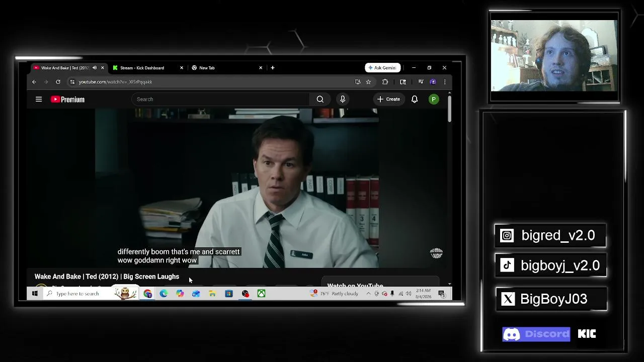Screen dimensions: 644x362
Task: Open YouTube notifications bell
Action: 415,99
